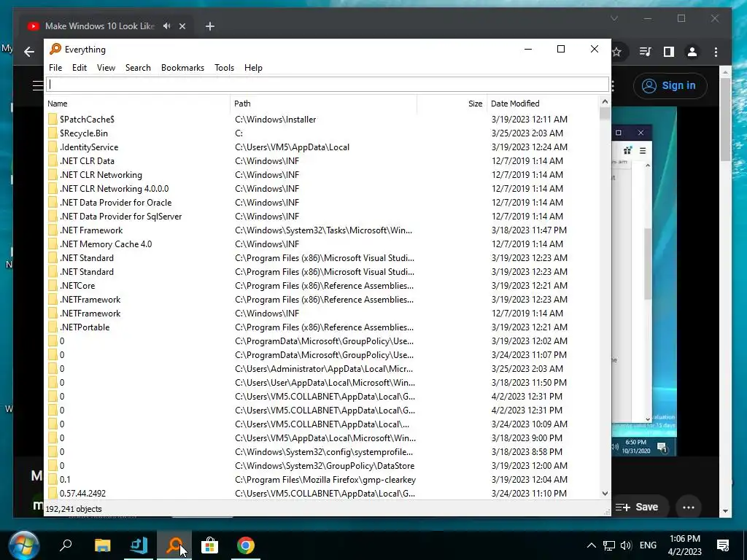Image resolution: width=747 pixels, height=560 pixels.
Task: Select the $Recycle.Bin folder icon
Action: [53, 133]
